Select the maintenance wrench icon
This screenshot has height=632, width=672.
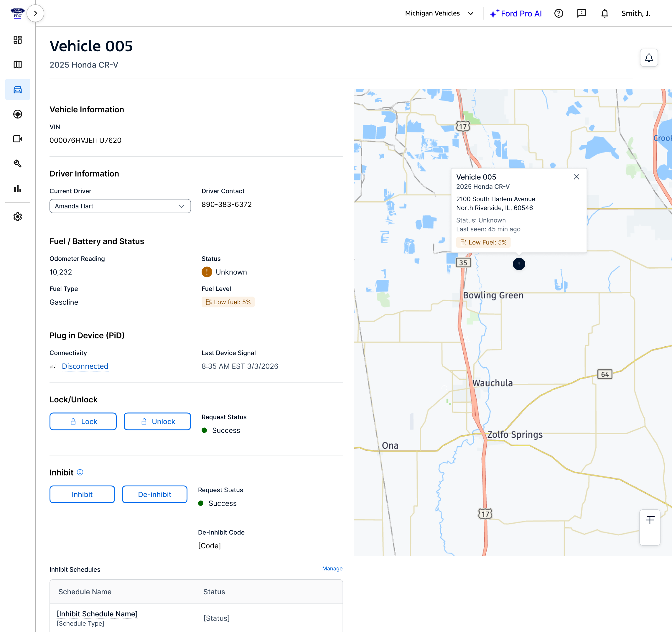pos(18,164)
